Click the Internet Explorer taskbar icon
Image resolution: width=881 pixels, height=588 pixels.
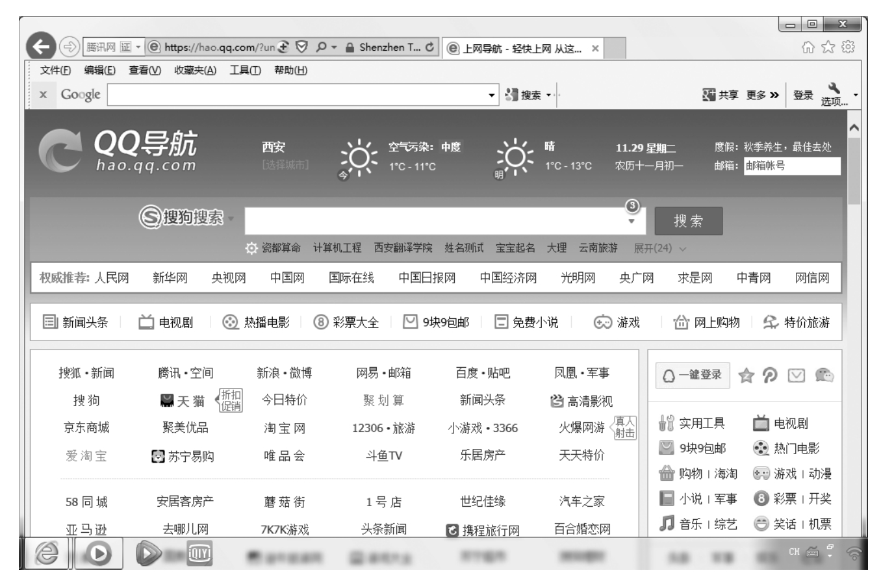[x=47, y=553]
